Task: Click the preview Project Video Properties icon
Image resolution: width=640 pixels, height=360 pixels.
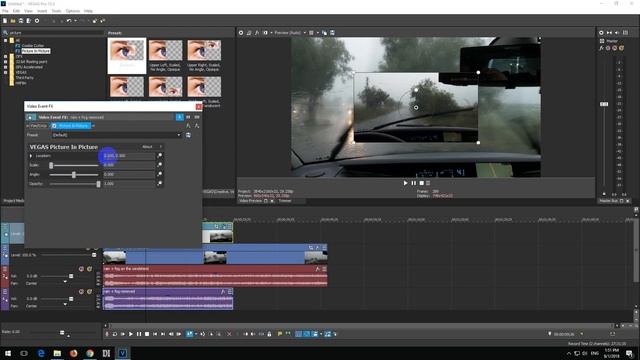Action: (x=241, y=33)
